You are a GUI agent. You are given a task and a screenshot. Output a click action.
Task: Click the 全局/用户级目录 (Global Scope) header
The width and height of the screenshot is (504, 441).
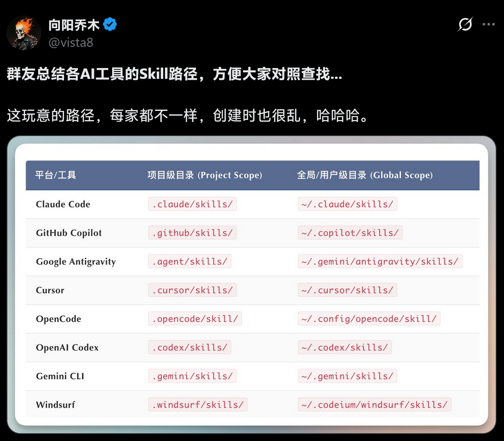click(365, 175)
